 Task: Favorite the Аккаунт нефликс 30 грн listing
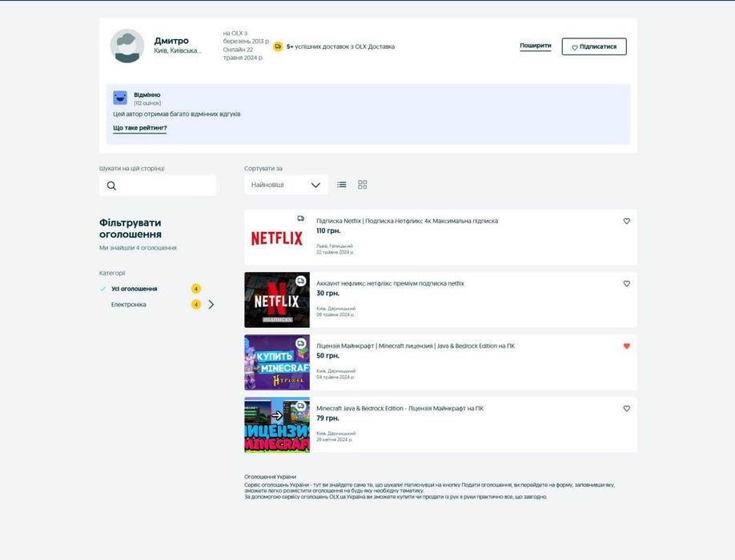(626, 283)
